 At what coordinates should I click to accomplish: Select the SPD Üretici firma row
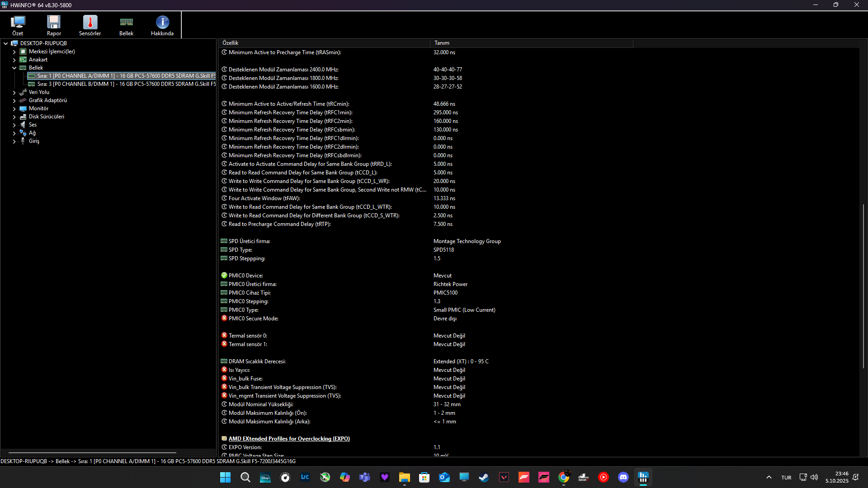tap(539, 241)
